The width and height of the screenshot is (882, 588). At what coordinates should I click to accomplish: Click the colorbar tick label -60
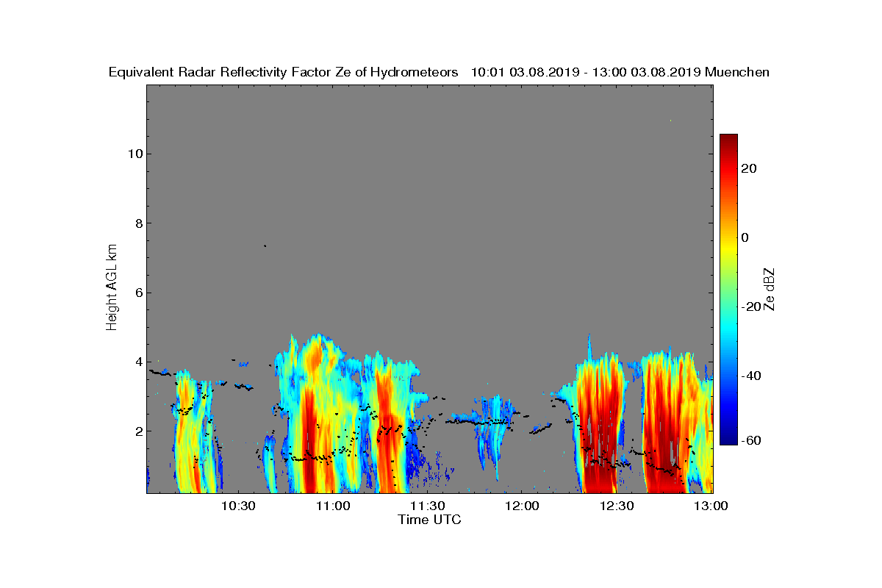pos(751,440)
